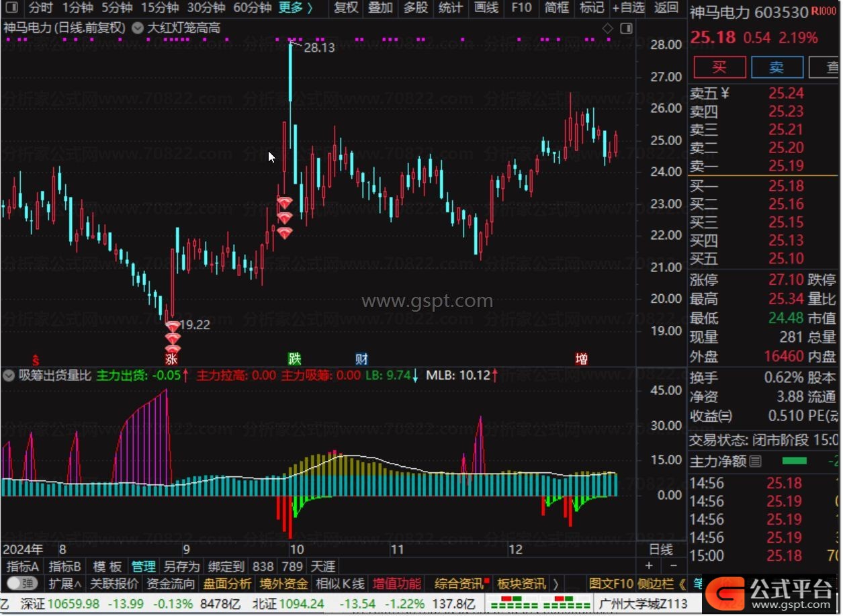Open the 关联报价 tab
The width and height of the screenshot is (843, 616).
(114, 583)
